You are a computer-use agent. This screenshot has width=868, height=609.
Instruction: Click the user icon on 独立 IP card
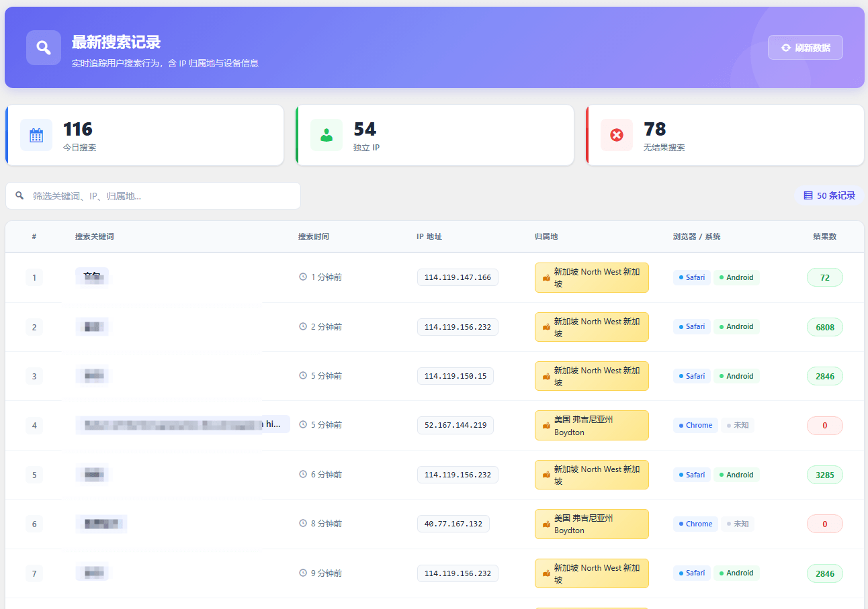327,135
